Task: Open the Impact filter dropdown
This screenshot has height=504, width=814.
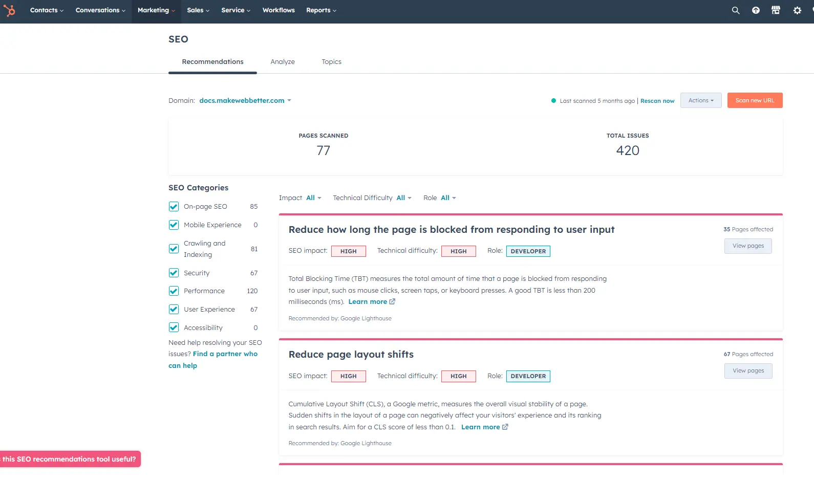Action: pos(313,198)
